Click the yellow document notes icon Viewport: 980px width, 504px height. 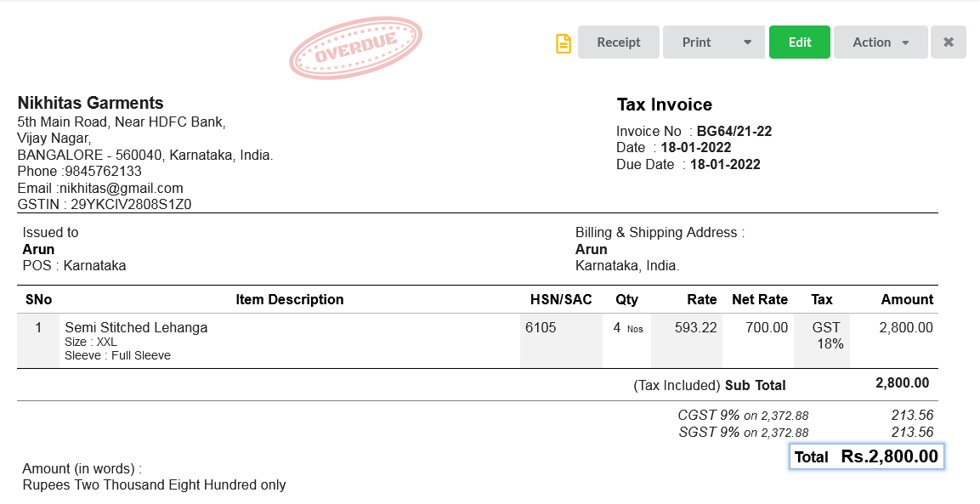[x=564, y=43]
